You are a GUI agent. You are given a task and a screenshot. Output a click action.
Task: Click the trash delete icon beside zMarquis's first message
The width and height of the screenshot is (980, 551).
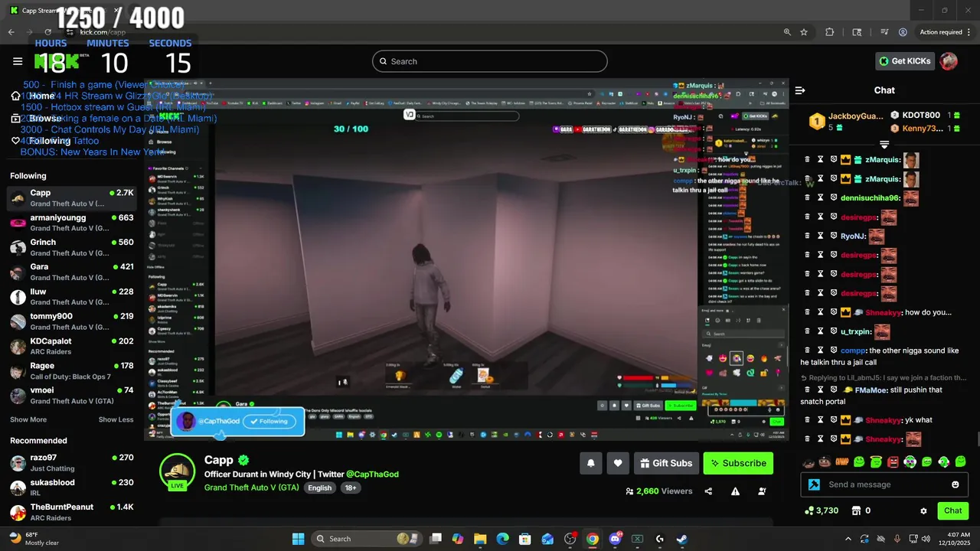(x=807, y=160)
